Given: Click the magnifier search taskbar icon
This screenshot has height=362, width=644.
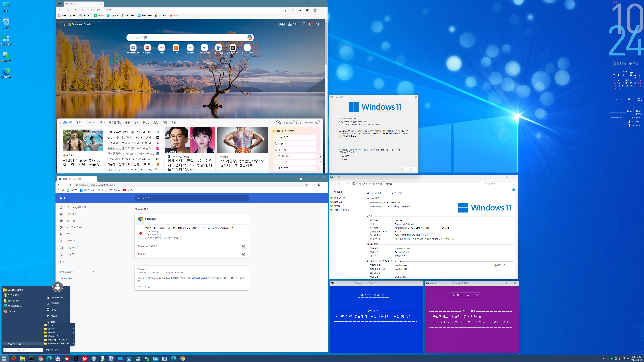Looking at the screenshot, I should [x=13, y=359].
